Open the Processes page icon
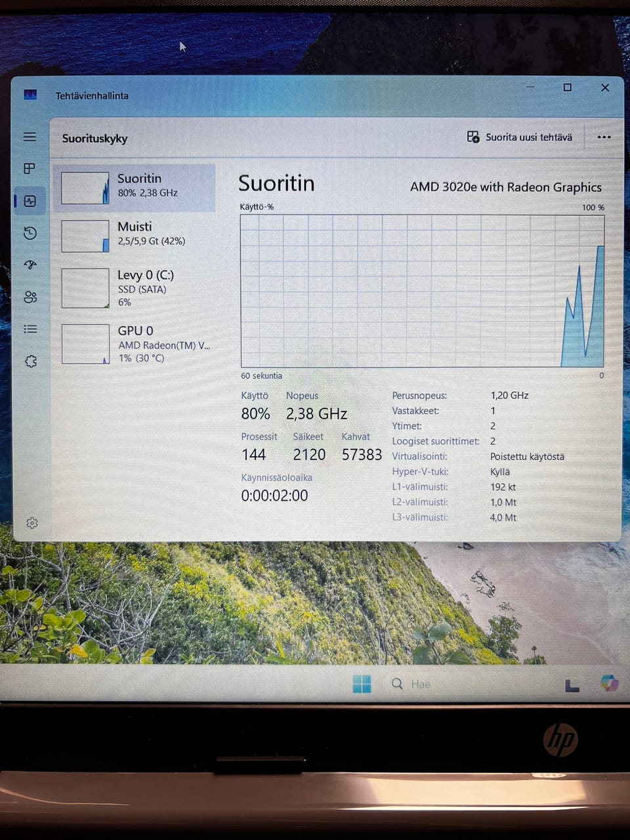 [x=30, y=169]
